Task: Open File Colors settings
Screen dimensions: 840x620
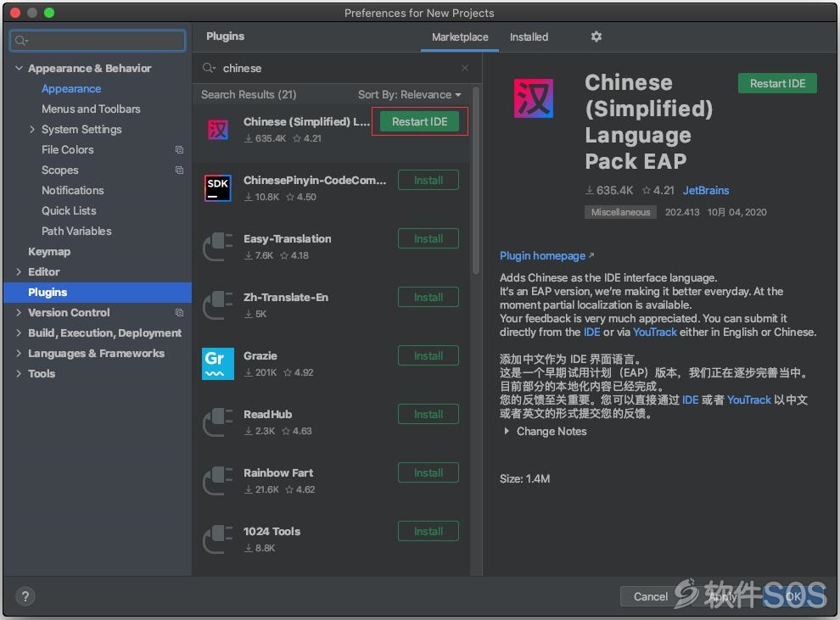Action: (x=68, y=149)
